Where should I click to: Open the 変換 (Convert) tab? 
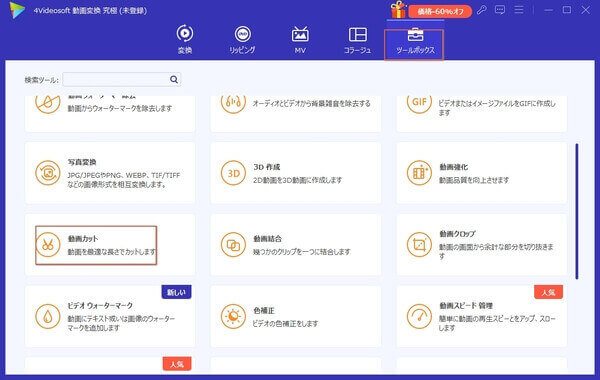(185, 39)
